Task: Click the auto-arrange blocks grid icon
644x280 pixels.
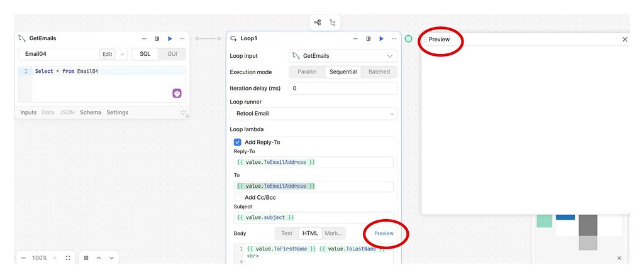Action: 86,258
